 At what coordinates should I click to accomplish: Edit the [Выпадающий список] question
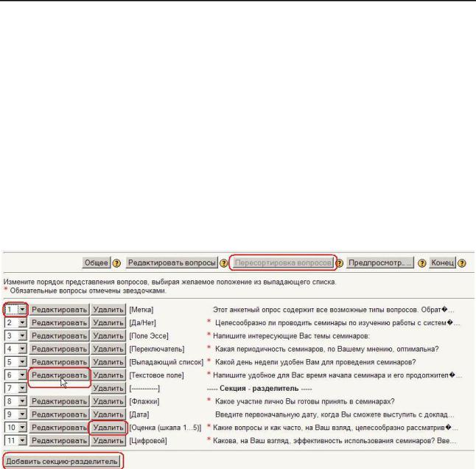pyautogui.click(x=59, y=362)
